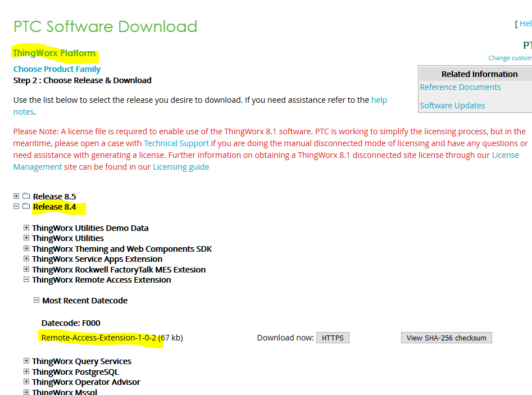Collapse ThingWorx Remote Access Extension
Screen dimensions: 532x395
click(26, 279)
